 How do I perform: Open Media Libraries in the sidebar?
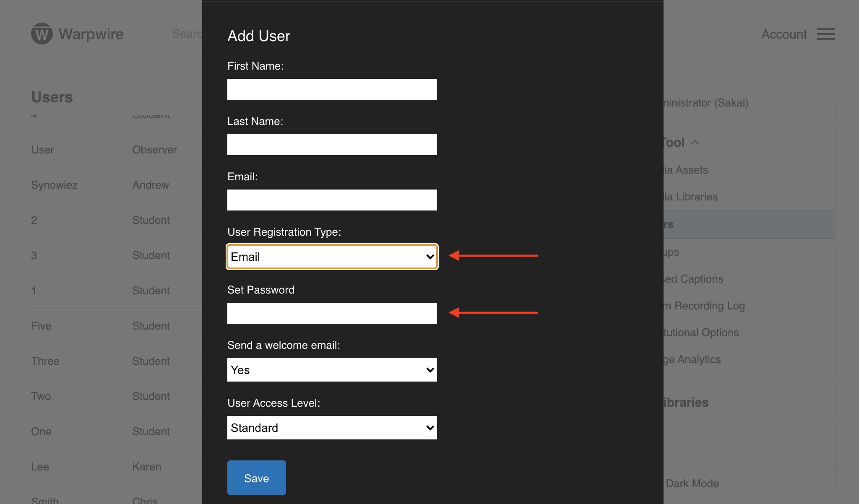pyautogui.click(x=691, y=197)
